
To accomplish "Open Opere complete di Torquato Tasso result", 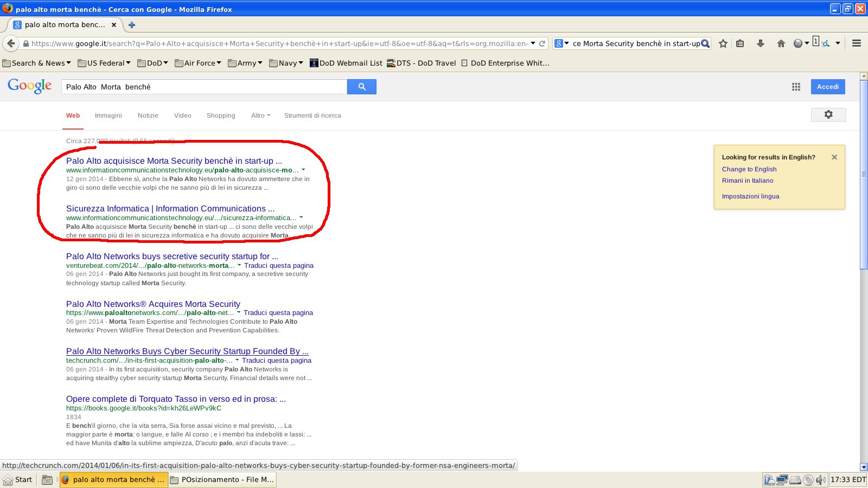I will [176, 399].
